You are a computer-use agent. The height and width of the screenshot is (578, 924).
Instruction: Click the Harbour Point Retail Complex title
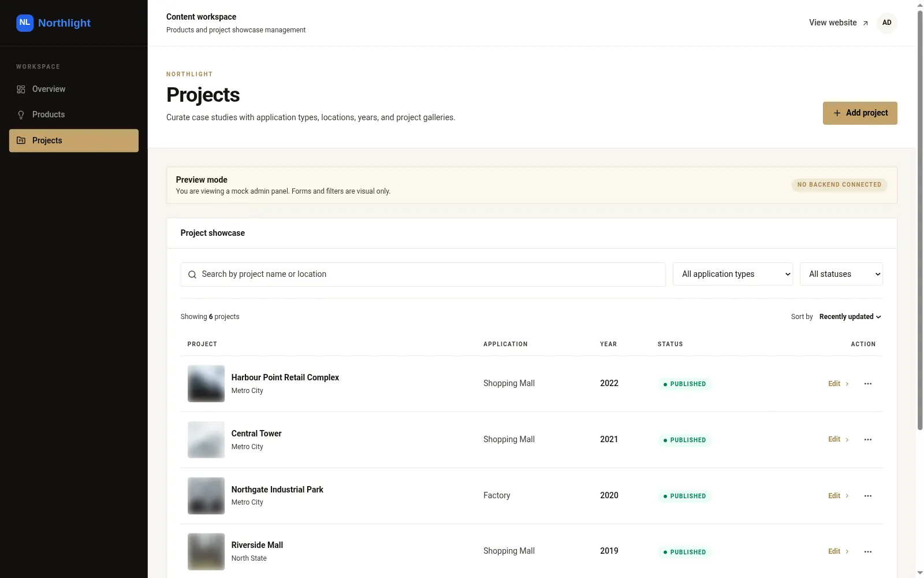tap(285, 377)
